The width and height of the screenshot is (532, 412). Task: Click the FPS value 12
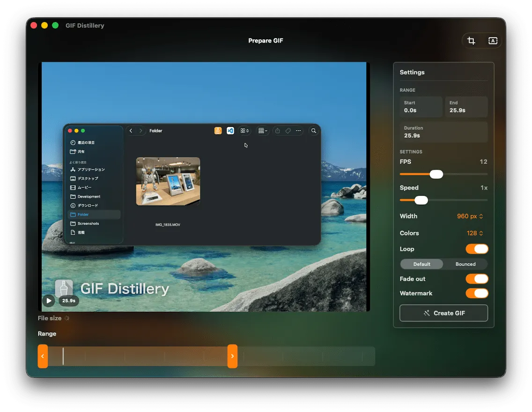coord(483,162)
